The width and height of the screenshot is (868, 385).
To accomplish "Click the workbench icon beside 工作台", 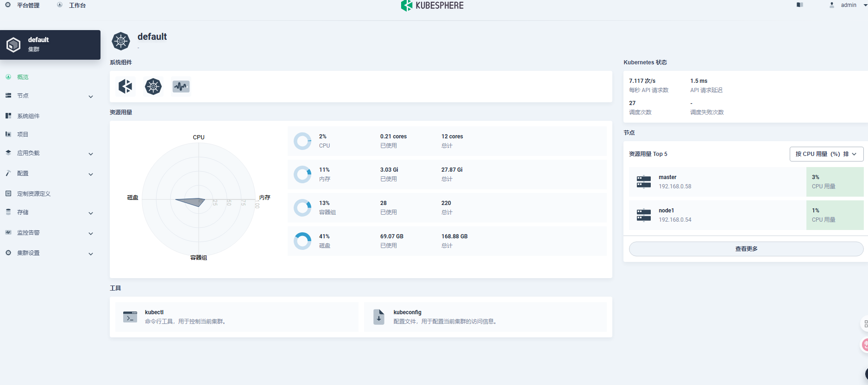I will 60,5.
